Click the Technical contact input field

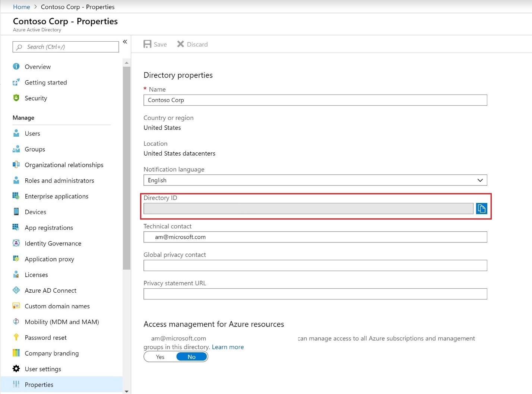(x=315, y=237)
